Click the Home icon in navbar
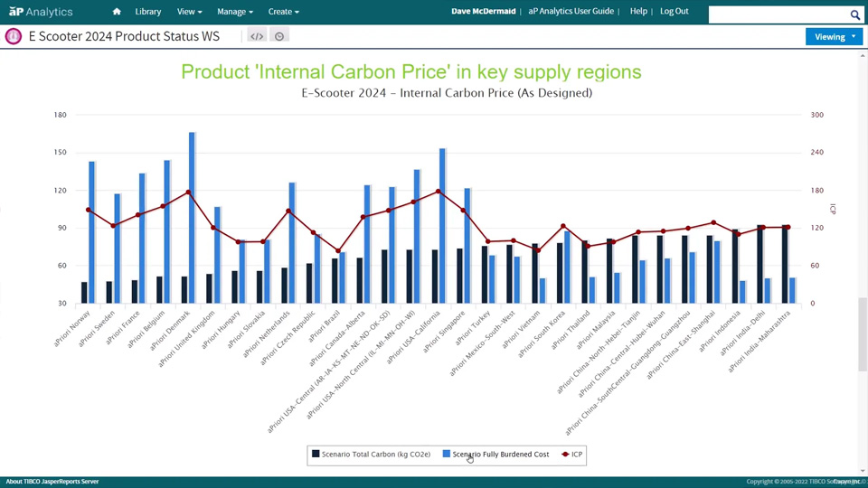Image resolution: width=868 pixels, height=488 pixels. point(117,12)
